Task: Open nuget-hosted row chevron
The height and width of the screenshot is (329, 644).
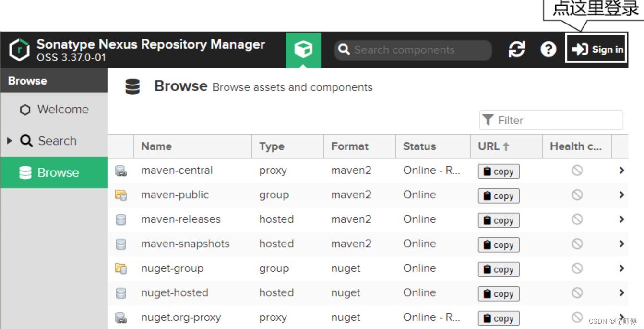Action: pos(621,293)
